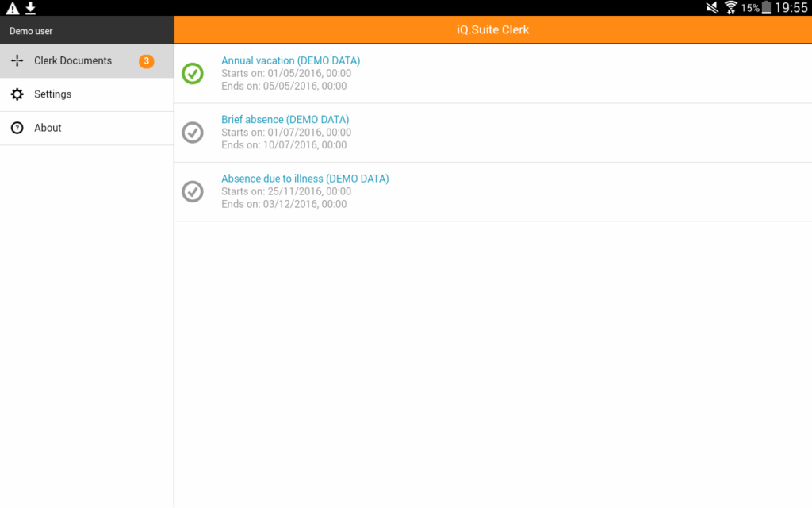
Task: Tap the download arrow notification icon
Action: [x=31, y=8]
